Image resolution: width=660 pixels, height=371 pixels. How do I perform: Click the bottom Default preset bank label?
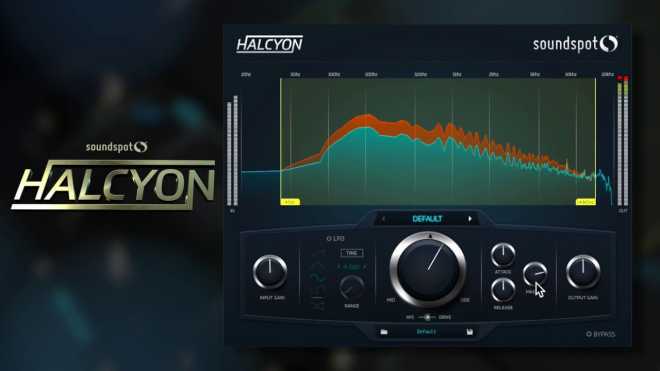[426, 332]
